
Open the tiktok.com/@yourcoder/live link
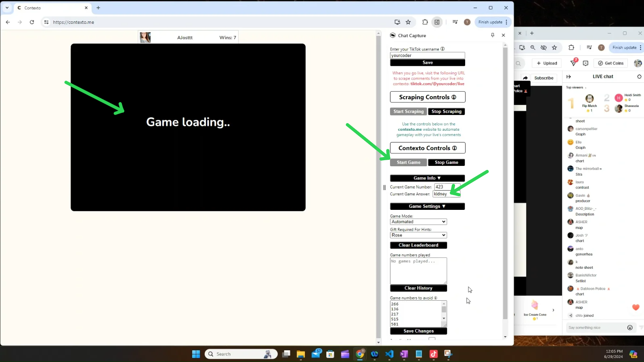click(437, 84)
